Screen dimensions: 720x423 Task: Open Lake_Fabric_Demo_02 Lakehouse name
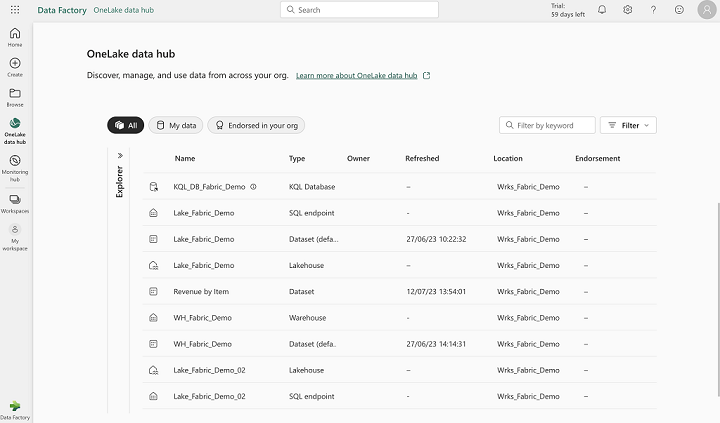click(x=209, y=370)
